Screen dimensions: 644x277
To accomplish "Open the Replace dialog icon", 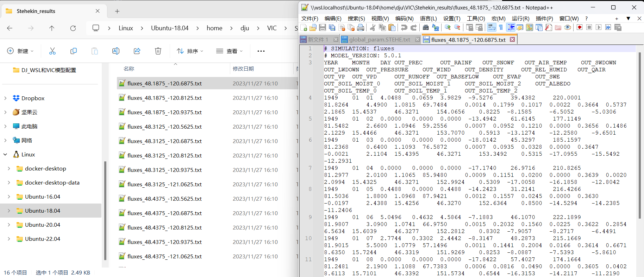I will click(436, 27).
